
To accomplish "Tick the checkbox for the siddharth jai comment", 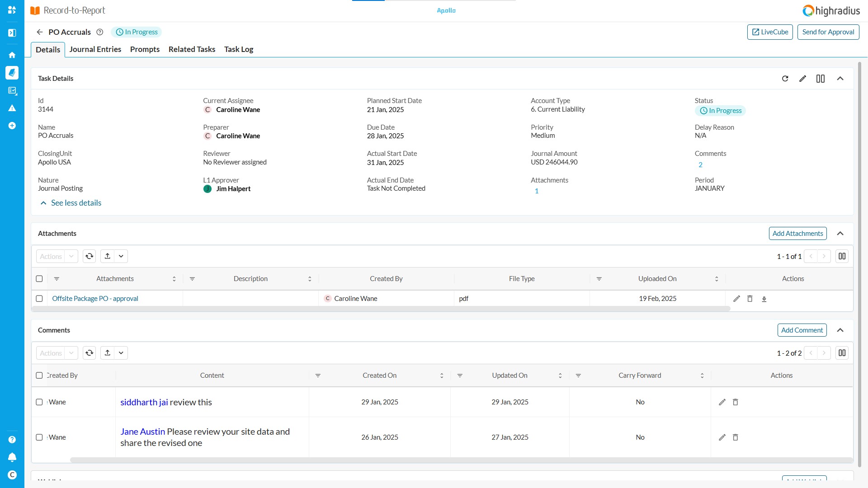I will 39,402.
